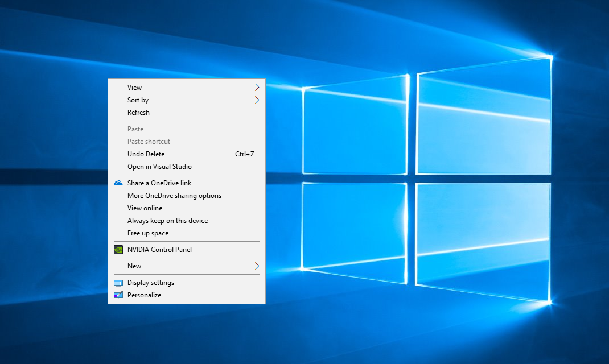The image size is (609, 364).
Task: Enable Always keep on this device
Action: tap(167, 220)
